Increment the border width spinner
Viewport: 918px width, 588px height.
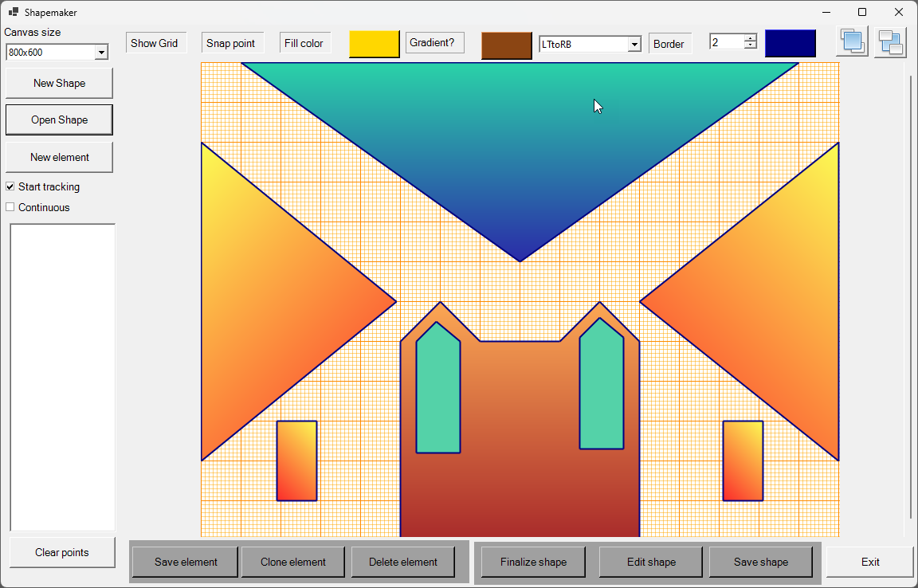tap(750, 38)
